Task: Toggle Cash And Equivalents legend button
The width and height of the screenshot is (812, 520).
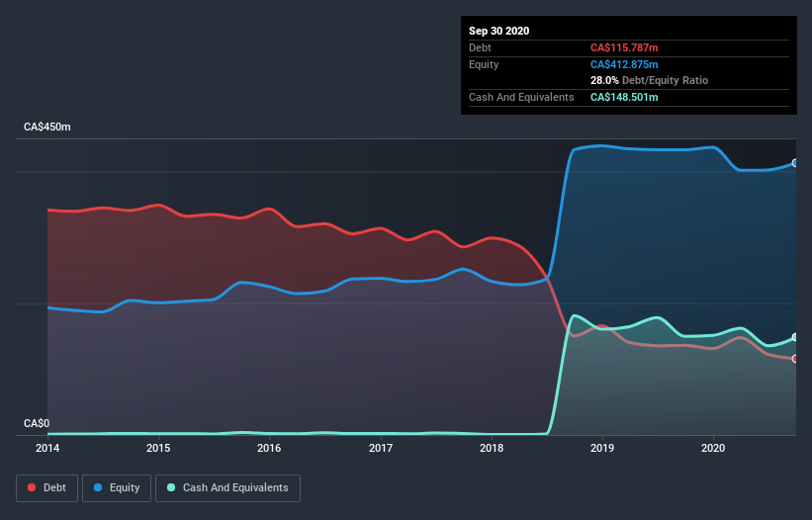Action: coord(227,488)
